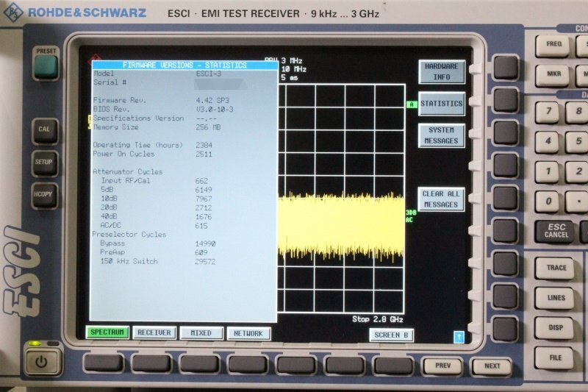Click 20dB attenuator value '2712'
Viewport: 588px width, 392px height.
204,208
